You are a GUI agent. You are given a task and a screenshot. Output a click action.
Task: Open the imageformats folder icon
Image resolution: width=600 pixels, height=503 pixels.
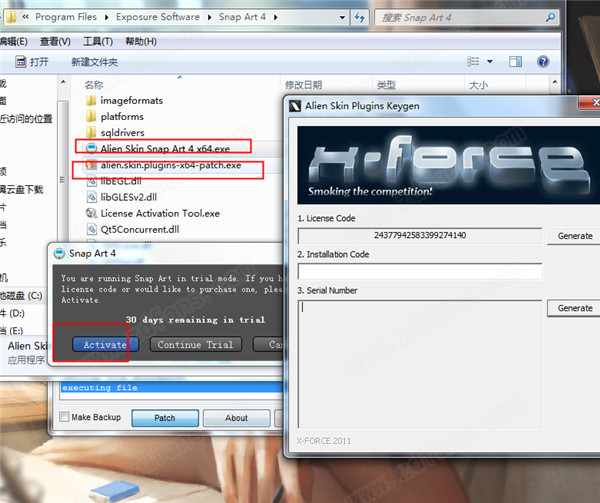pyautogui.click(x=91, y=101)
